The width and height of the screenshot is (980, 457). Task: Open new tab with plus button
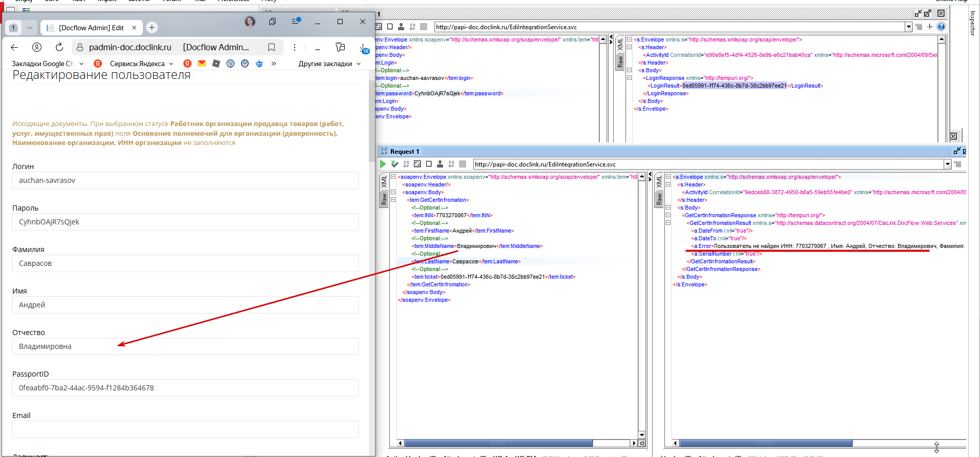click(152, 28)
